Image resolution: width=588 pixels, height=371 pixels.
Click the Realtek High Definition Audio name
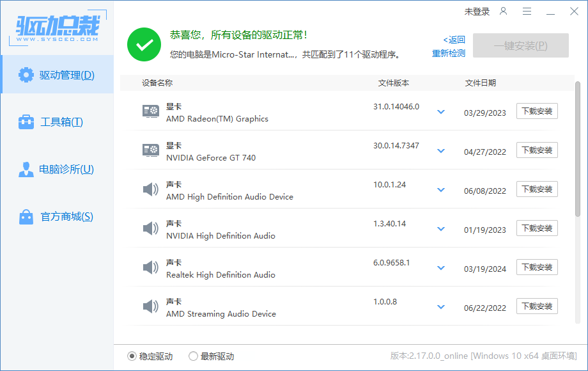(x=220, y=275)
